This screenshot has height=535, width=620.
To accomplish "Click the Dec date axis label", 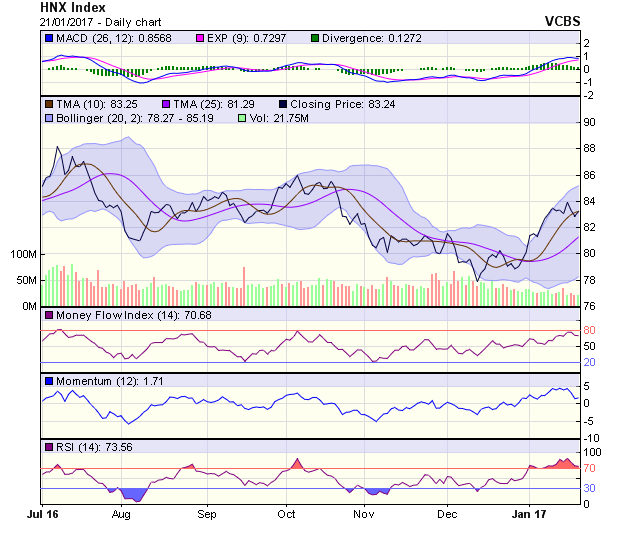I will (x=446, y=514).
